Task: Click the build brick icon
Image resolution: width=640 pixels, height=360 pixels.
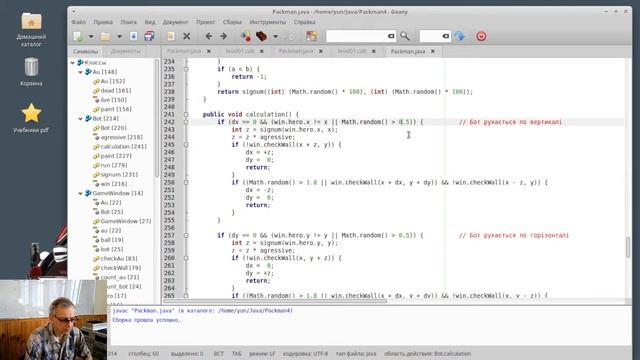Action: pyautogui.click(x=261, y=36)
